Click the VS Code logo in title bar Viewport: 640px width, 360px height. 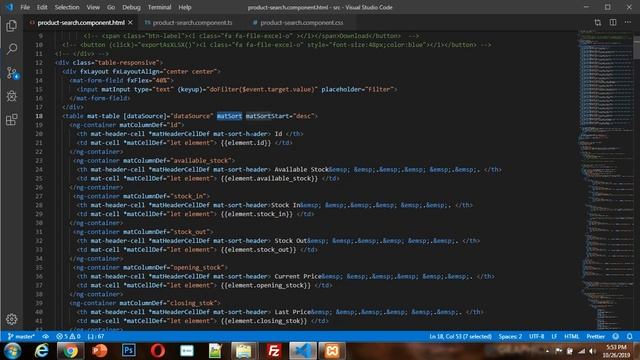9,7
